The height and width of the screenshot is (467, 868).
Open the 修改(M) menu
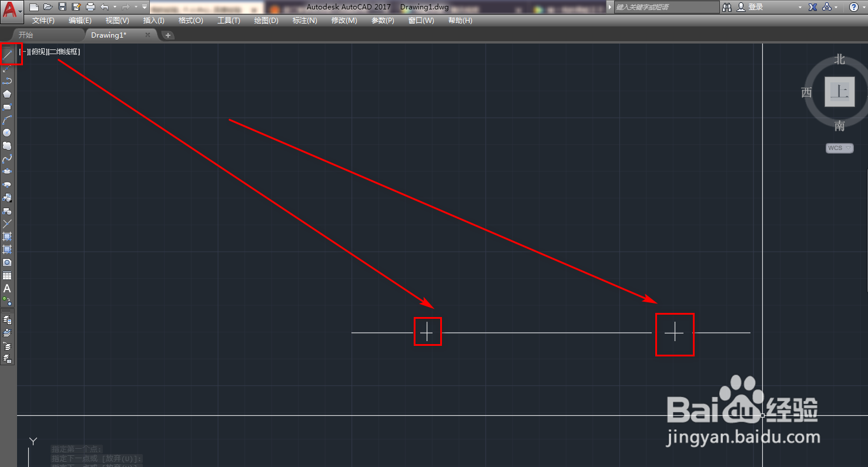[344, 21]
